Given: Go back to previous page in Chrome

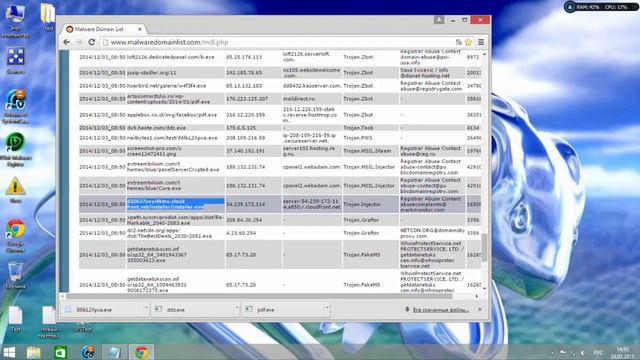Looking at the screenshot, I should tap(67, 42).
